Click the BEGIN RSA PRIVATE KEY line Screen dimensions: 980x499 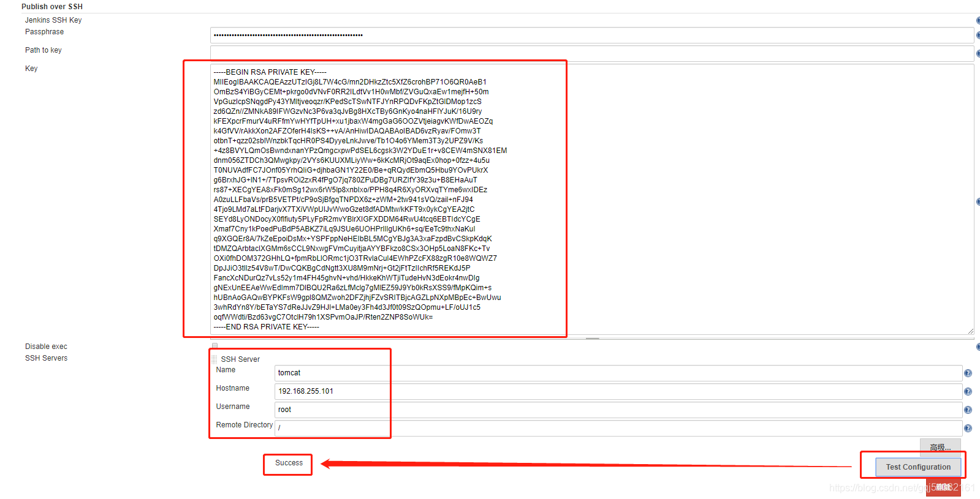[270, 72]
